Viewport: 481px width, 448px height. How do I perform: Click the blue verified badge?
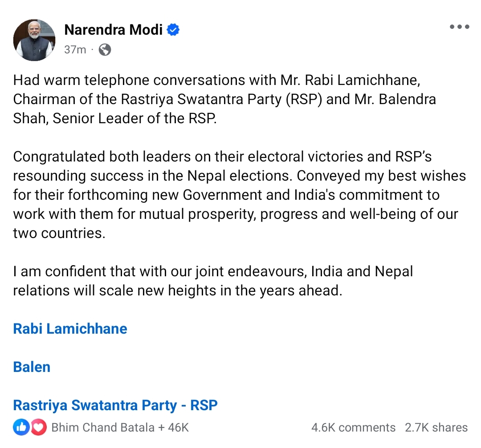click(173, 30)
